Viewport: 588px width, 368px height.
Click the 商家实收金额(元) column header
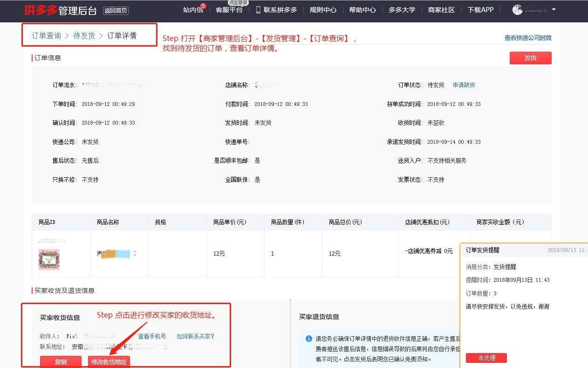[x=500, y=222]
